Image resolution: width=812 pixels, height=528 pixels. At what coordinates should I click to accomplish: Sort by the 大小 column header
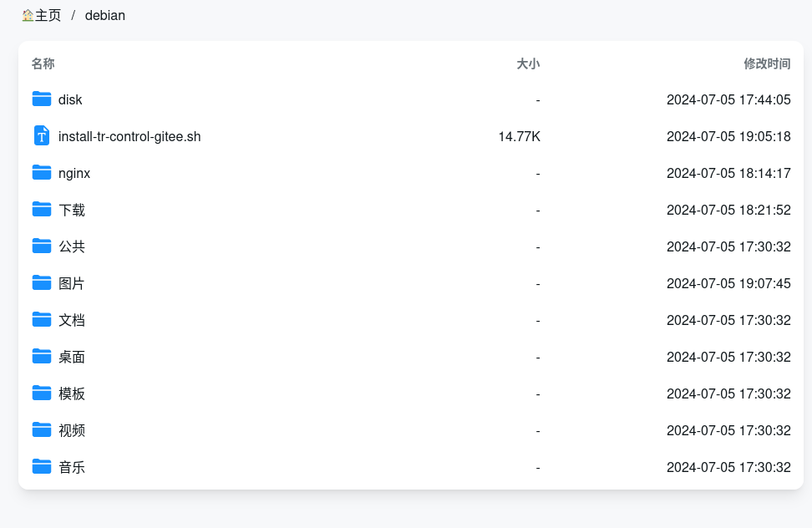pyautogui.click(x=528, y=63)
